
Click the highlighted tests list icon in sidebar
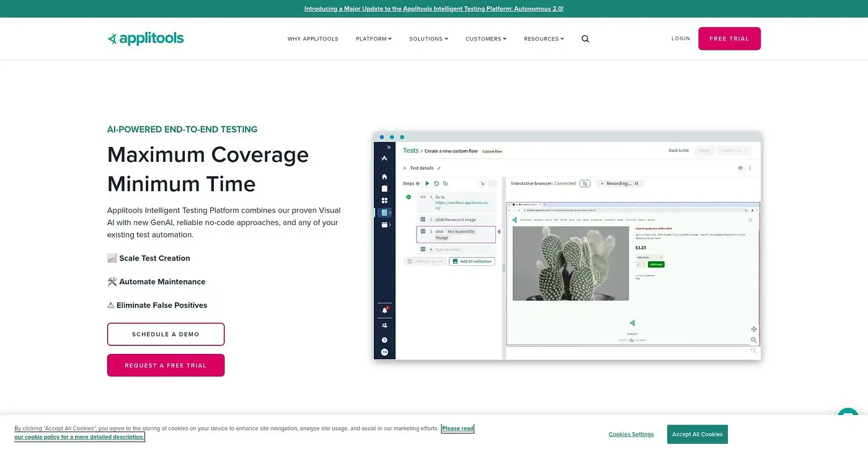click(384, 213)
